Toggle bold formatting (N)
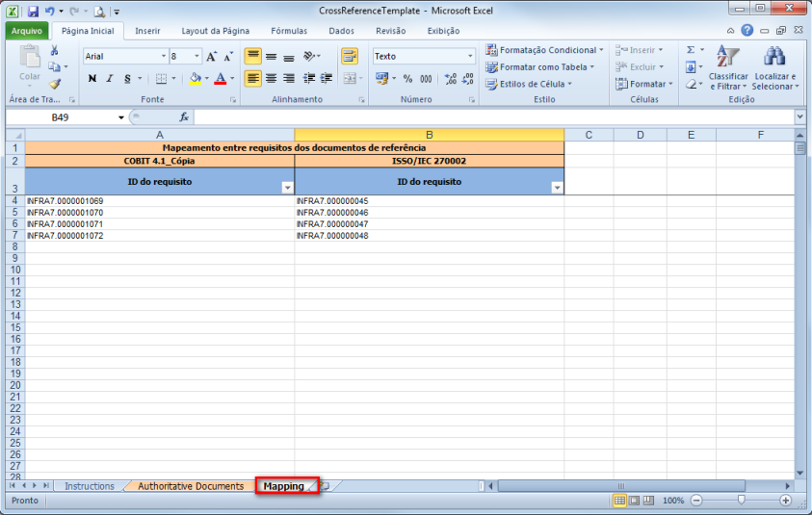 (92, 79)
